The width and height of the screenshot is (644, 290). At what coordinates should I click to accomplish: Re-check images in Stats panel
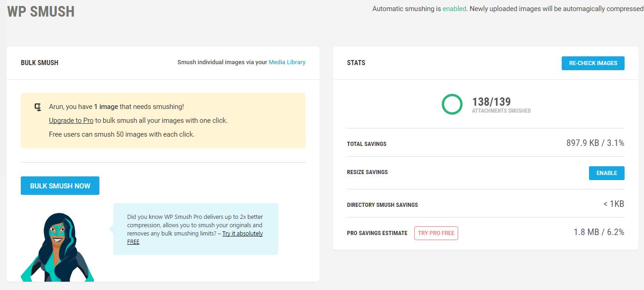click(593, 63)
